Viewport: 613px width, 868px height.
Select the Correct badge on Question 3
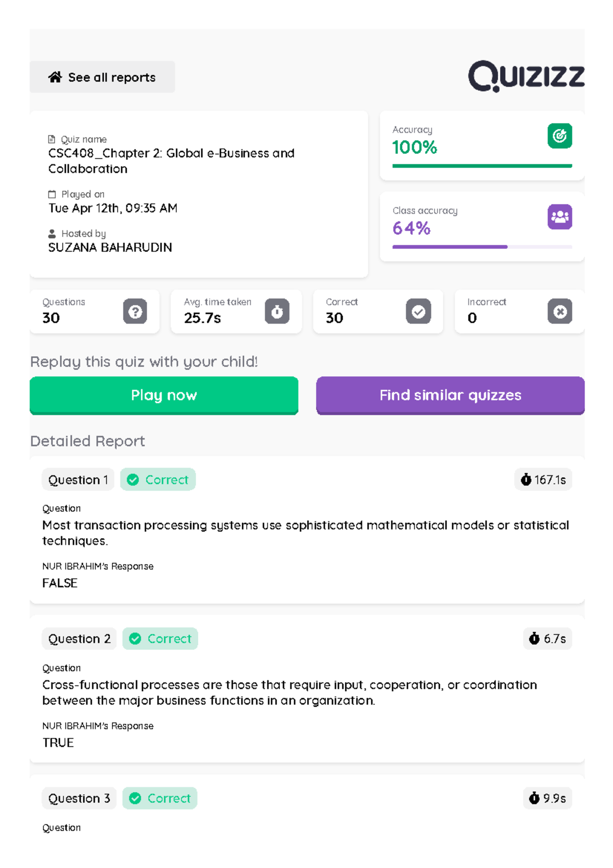click(159, 798)
